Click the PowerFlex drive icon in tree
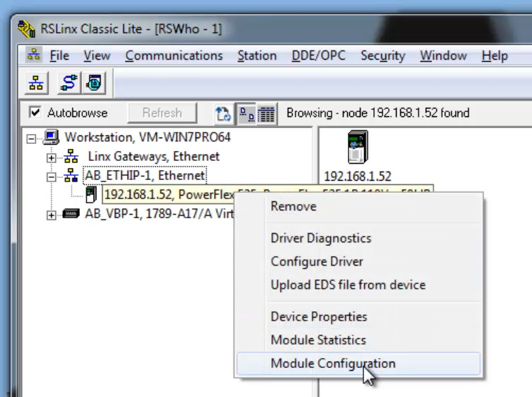 pos(91,195)
